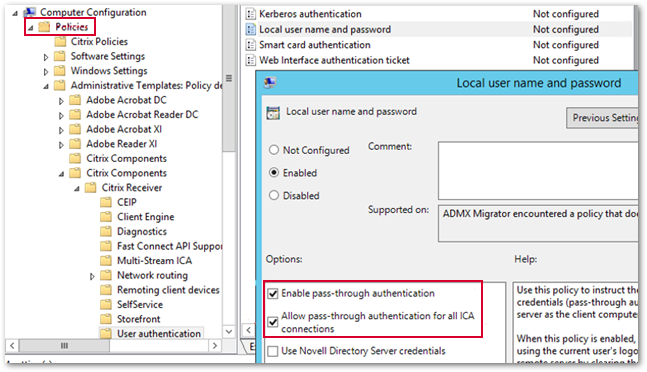Image resolution: width=647 pixels, height=372 pixels.
Task: Click the Adobe Reader XI folder icon
Action: click(x=75, y=144)
